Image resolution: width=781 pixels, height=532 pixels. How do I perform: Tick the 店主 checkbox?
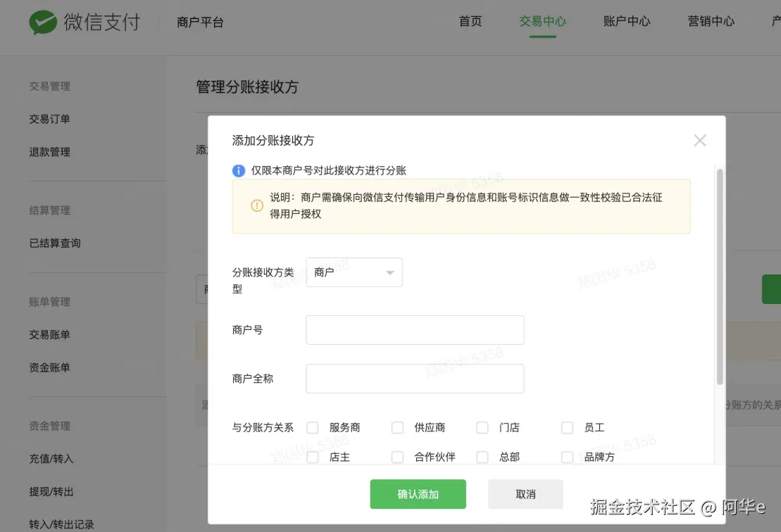(x=312, y=457)
